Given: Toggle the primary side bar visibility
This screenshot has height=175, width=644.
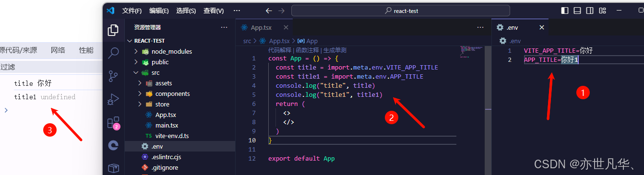Looking at the screenshot, I should pyautogui.click(x=565, y=11).
